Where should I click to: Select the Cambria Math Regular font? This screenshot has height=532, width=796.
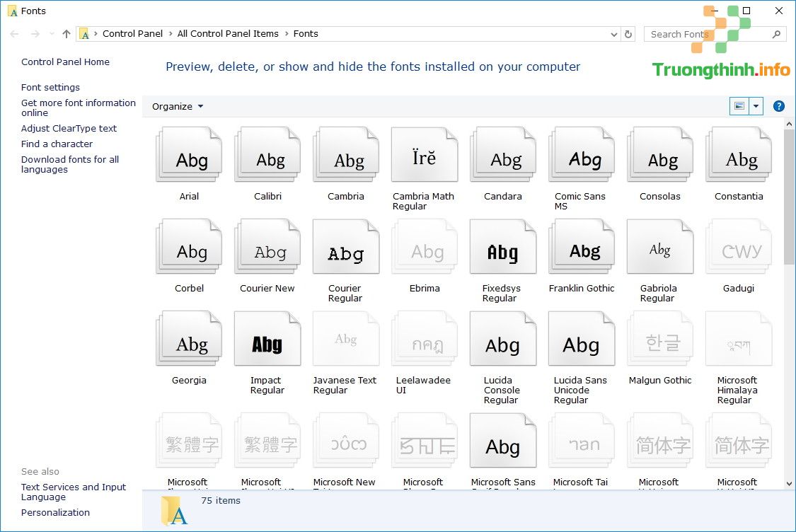point(425,155)
